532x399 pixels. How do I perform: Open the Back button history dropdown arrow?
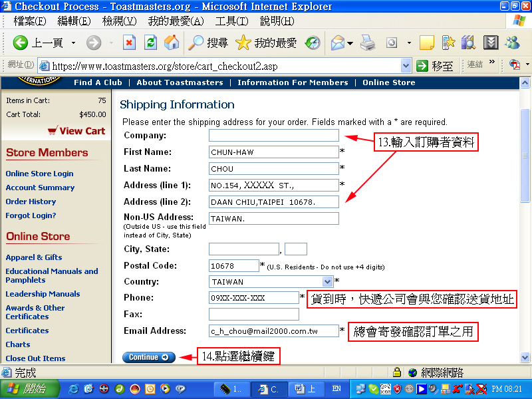pos(73,43)
